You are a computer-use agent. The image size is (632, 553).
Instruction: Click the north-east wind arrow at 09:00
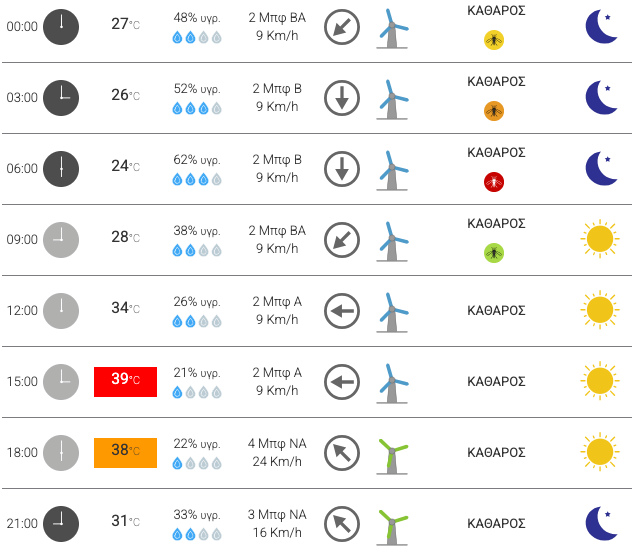coord(342,240)
